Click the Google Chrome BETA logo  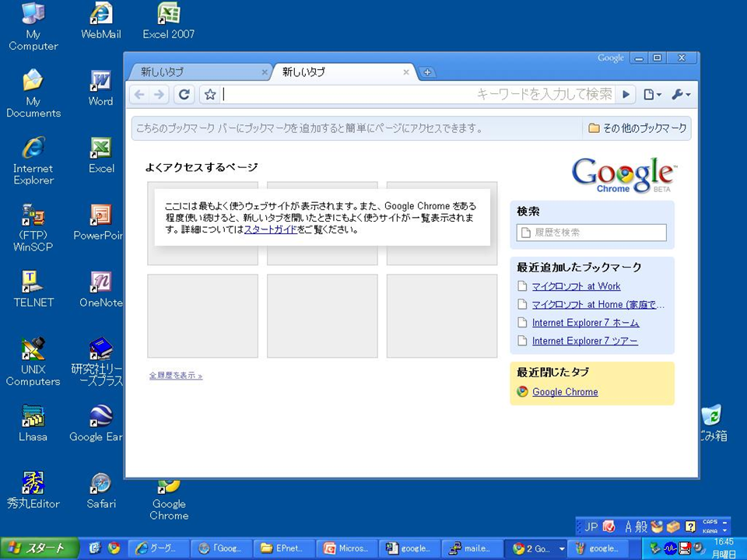(623, 174)
